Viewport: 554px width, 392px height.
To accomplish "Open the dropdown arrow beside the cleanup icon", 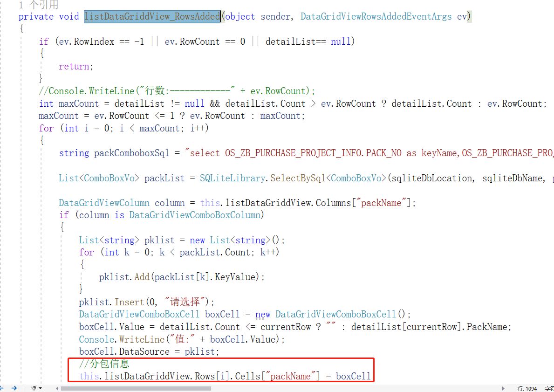I will pyautogui.click(x=40, y=388).
